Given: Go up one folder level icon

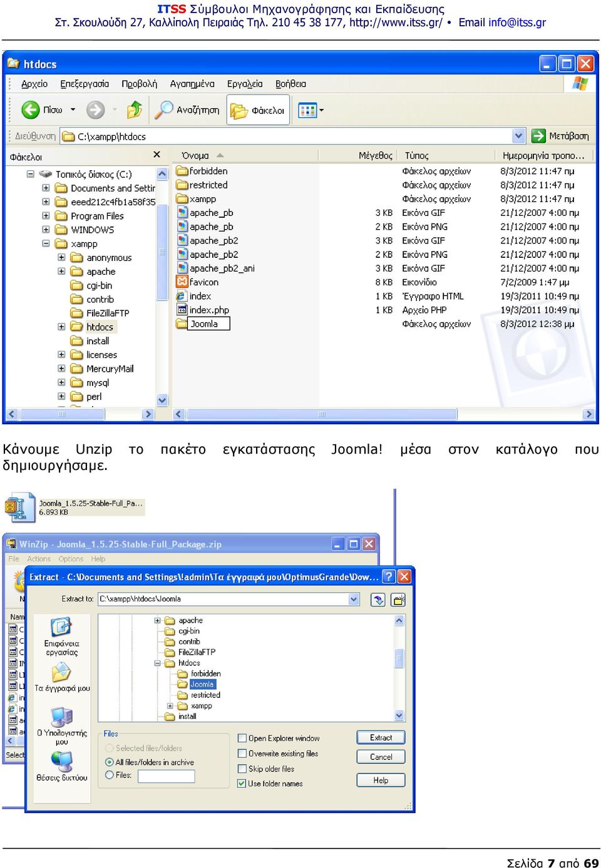Looking at the screenshot, I should (134, 110).
